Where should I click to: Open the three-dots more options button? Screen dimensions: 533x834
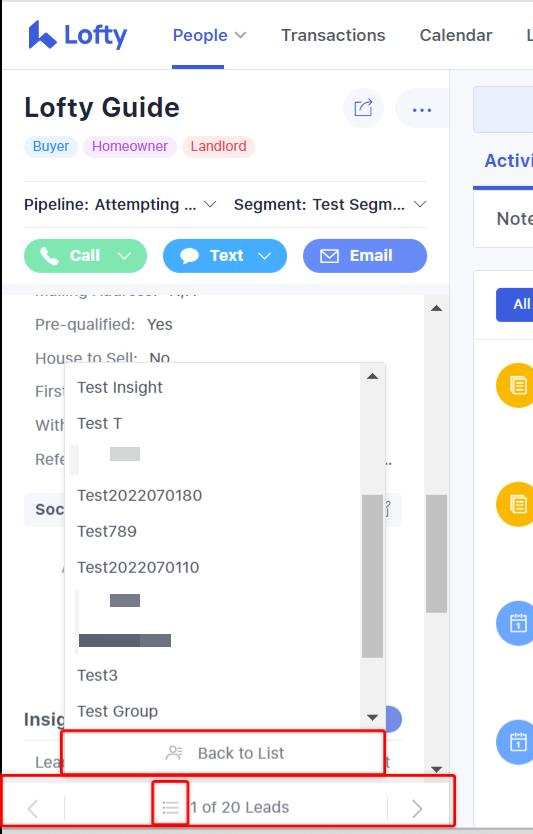click(x=422, y=110)
